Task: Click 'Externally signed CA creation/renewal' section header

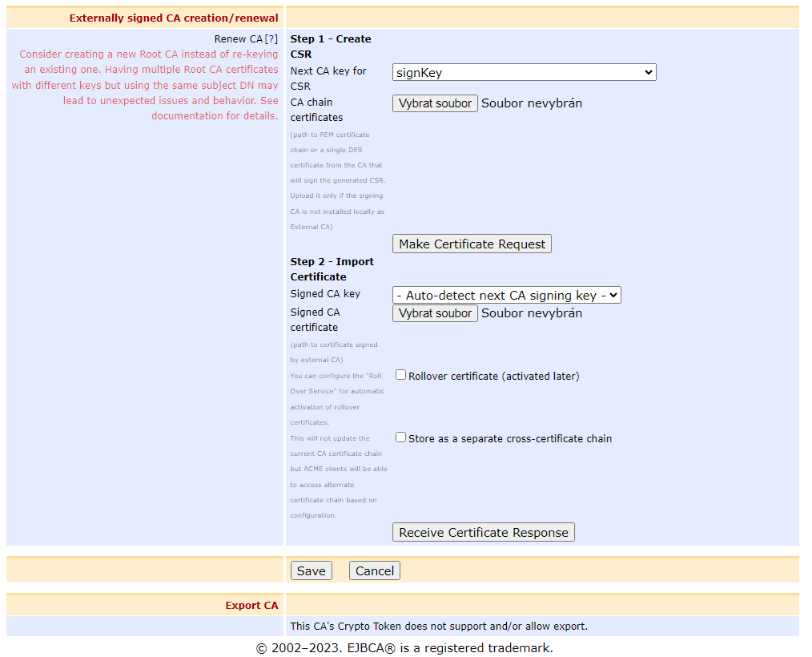Action: tap(174, 18)
